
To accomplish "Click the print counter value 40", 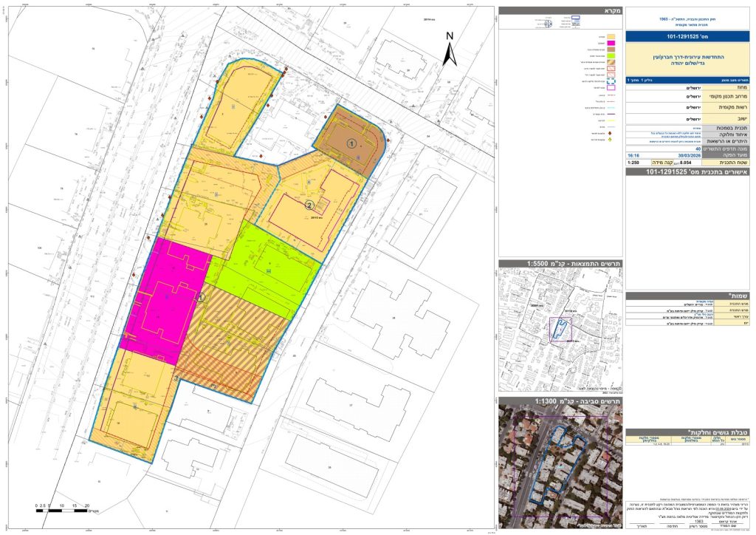I will pyautogui.click(x=698, y=149).
